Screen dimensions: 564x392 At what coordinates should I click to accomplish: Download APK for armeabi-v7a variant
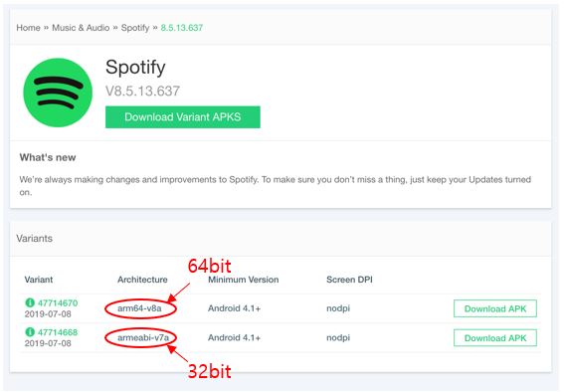[495, 338]
